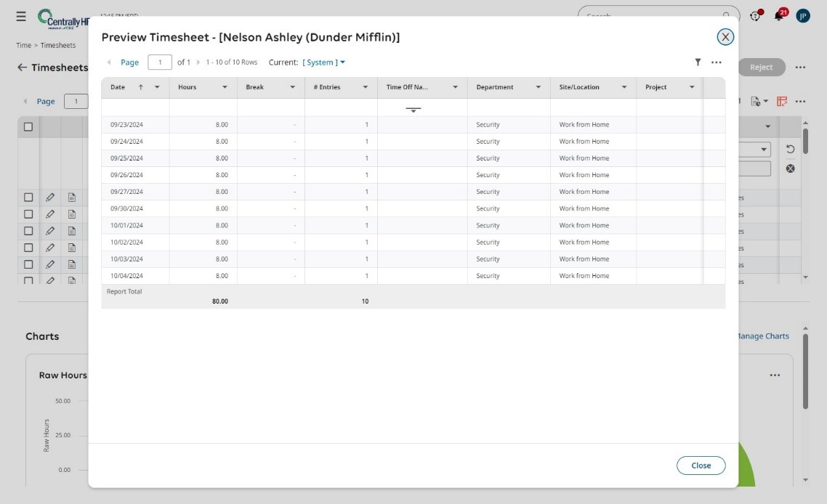Click edit pencil in first timesheet row
This screenshot has width=827, height=504.
(x=50, y=198)
